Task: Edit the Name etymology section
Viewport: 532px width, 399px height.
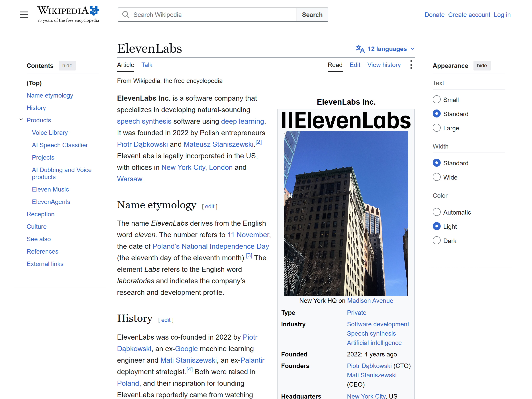Action: click(x=210, y=206)
